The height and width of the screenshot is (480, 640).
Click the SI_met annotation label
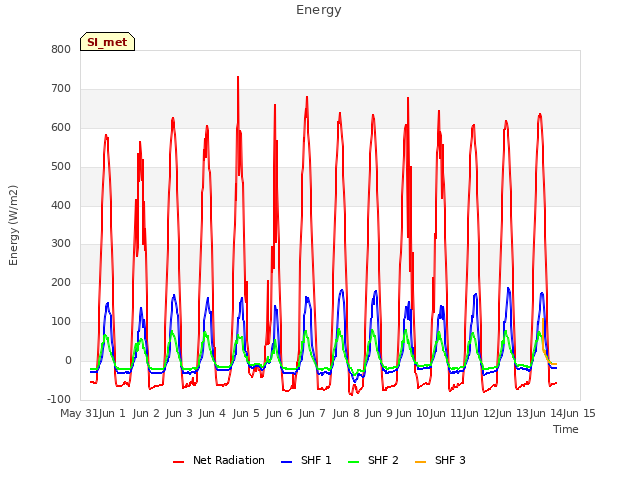(107, 42)
